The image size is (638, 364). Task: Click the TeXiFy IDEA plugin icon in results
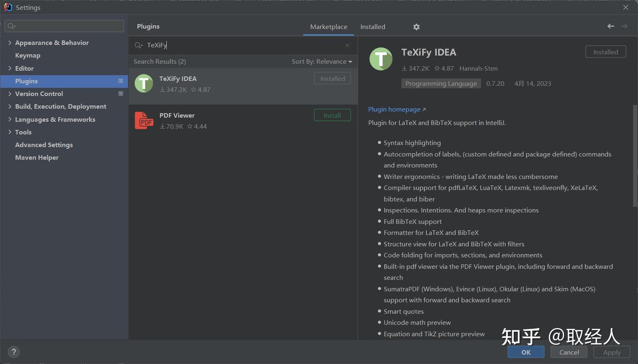click(144, 83)
